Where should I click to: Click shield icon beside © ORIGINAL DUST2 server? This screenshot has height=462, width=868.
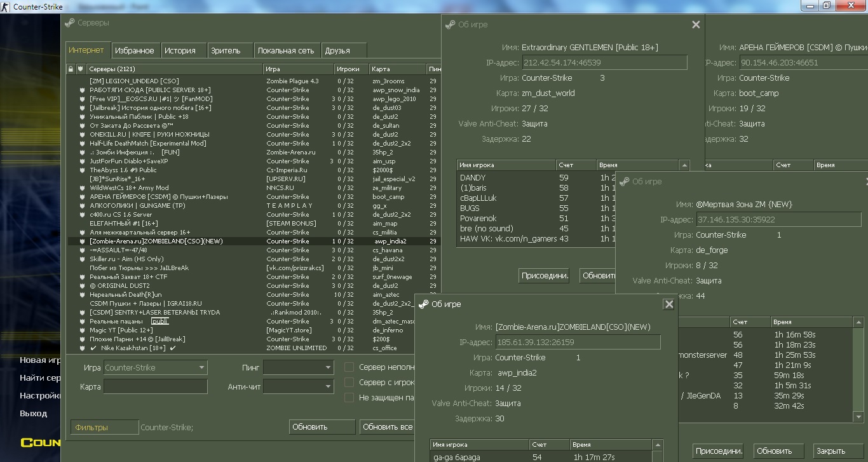tap(82, 286)
